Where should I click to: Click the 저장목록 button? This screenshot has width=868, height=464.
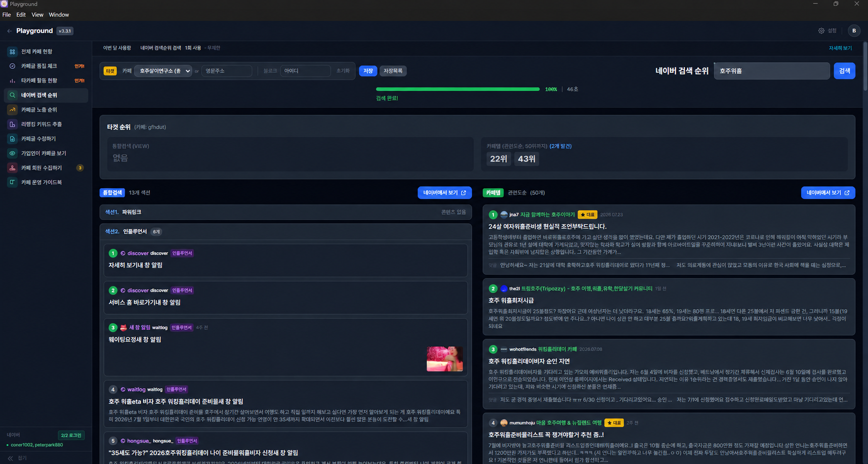[393, 71]
